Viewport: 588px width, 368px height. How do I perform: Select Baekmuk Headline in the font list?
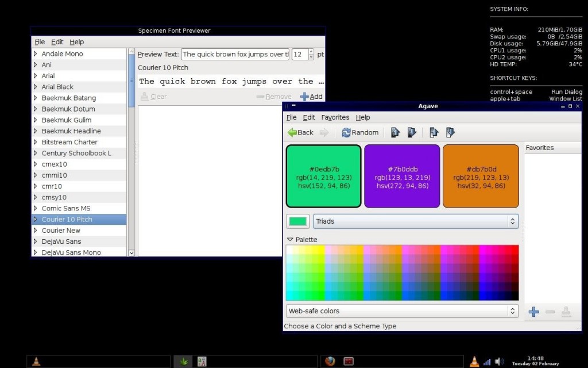[x=79, y=131]
